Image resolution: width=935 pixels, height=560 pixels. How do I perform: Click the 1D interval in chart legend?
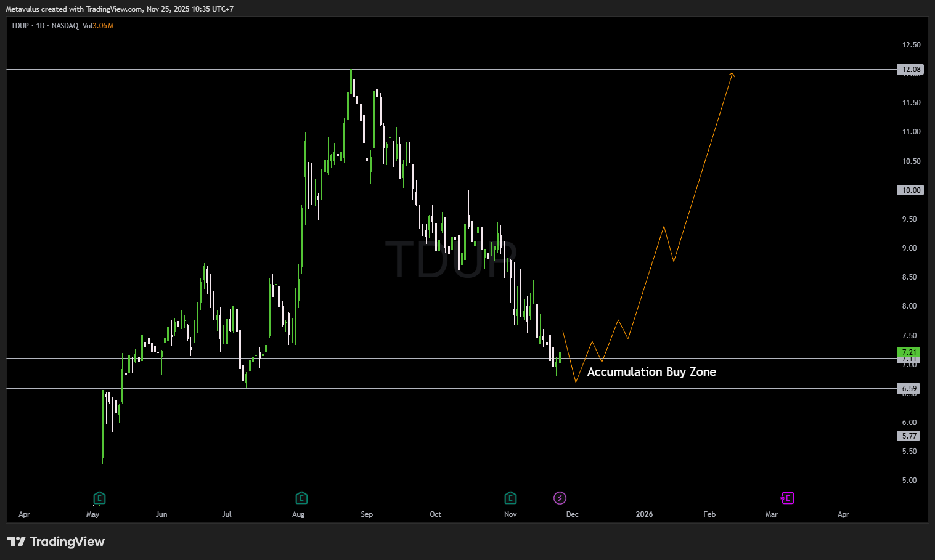(x=41, y=26)
